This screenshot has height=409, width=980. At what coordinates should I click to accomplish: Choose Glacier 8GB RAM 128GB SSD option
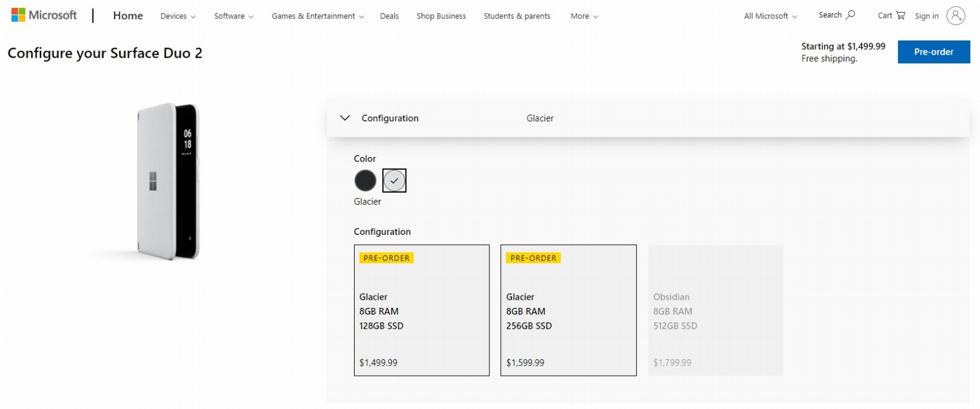click(422, 310)
